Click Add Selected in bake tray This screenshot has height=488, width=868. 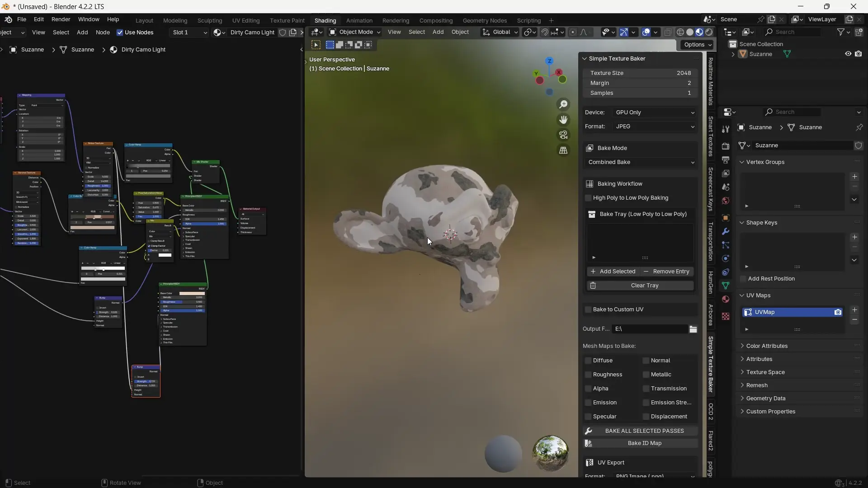click(613, 272)
